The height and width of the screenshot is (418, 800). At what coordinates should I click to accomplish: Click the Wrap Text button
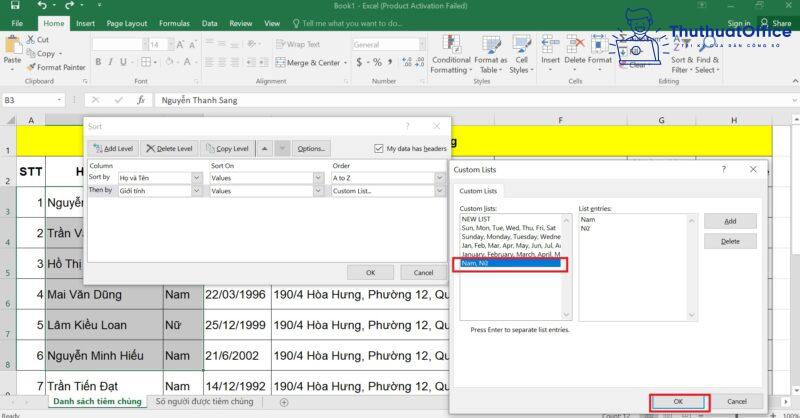pyautogui.click(x=298, y=44)
